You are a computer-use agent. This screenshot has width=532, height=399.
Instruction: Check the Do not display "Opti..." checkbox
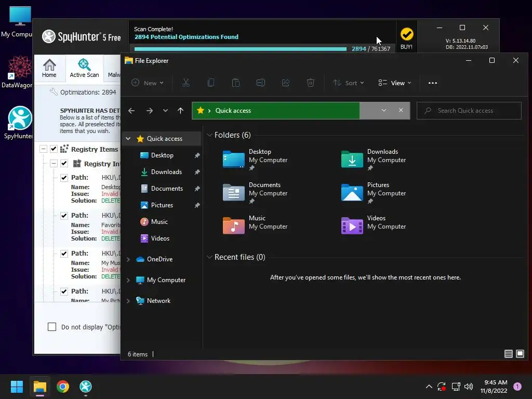click(52, 327)
